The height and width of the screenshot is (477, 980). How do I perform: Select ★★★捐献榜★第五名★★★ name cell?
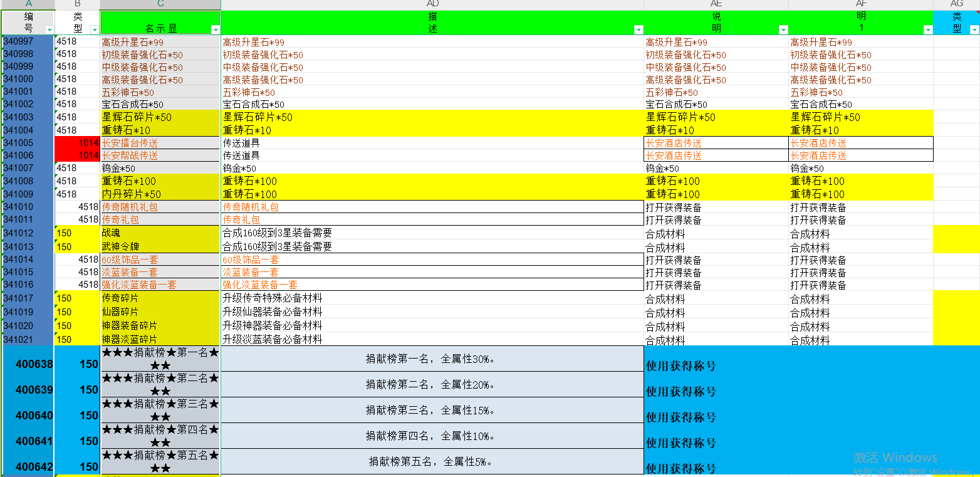point(160,461)
